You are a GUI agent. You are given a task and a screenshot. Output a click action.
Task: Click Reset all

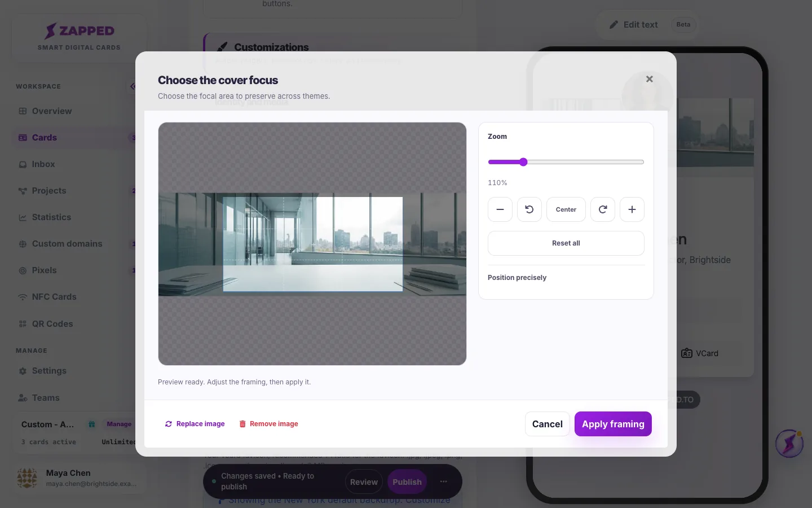click(566, 243)
